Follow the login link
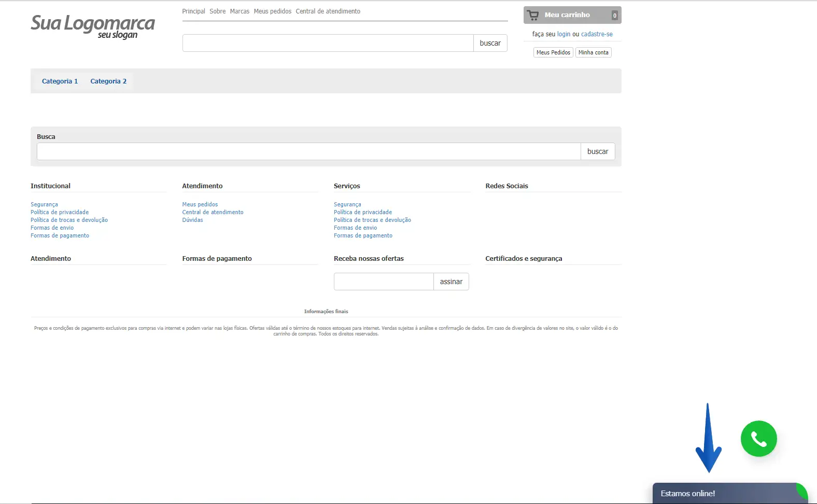Screen dimensions: 817x504 point(564,34)
